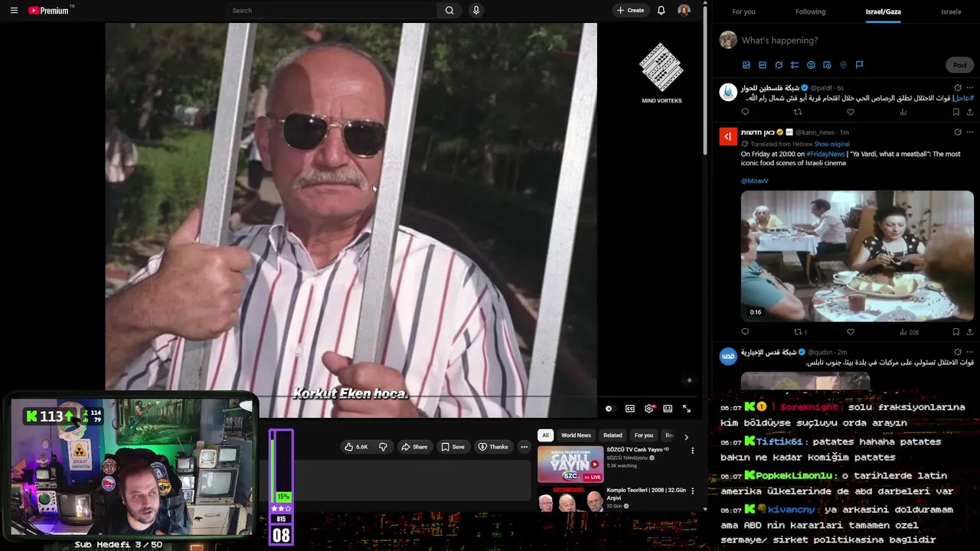Play the kann_news post video

tap(857, 256)
